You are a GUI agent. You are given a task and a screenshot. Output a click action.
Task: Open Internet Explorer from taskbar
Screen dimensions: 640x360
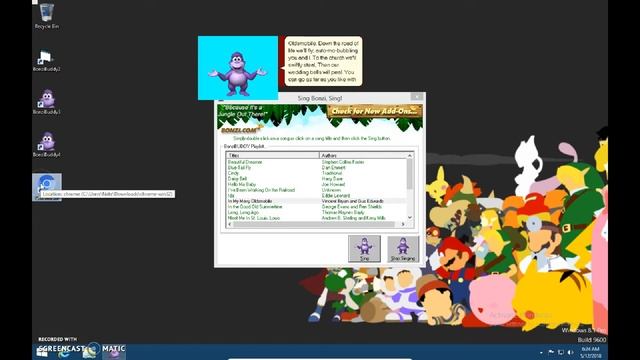(x=64, y=352)
